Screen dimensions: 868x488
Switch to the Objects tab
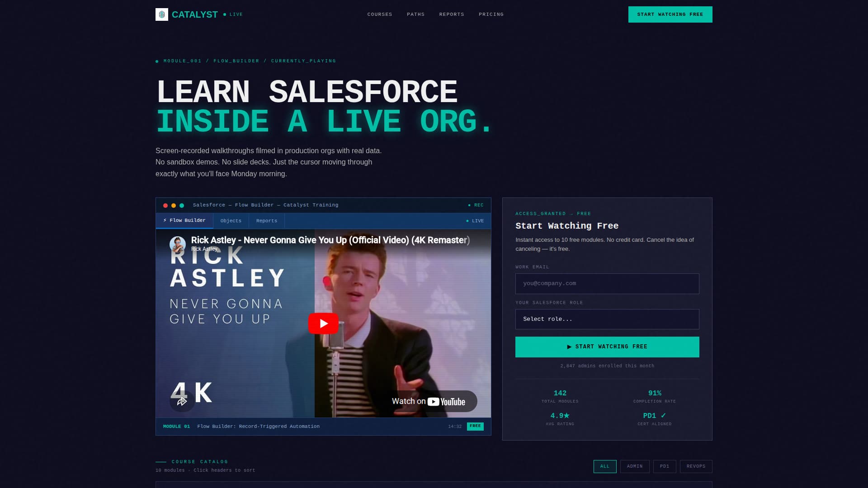click(231, 221)
